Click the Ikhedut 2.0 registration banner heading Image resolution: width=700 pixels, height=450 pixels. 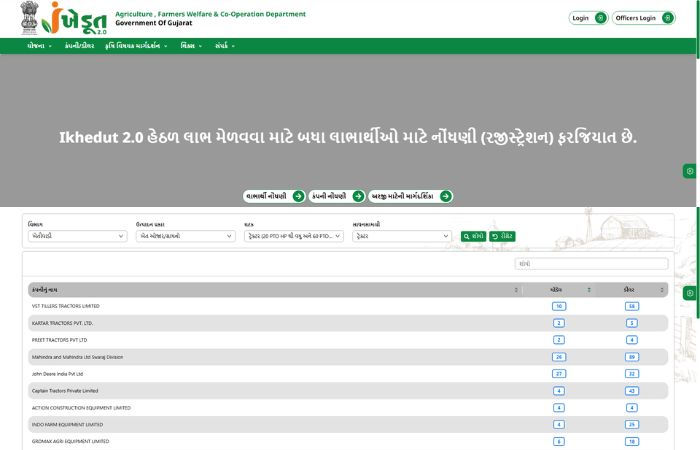[348, 137]
